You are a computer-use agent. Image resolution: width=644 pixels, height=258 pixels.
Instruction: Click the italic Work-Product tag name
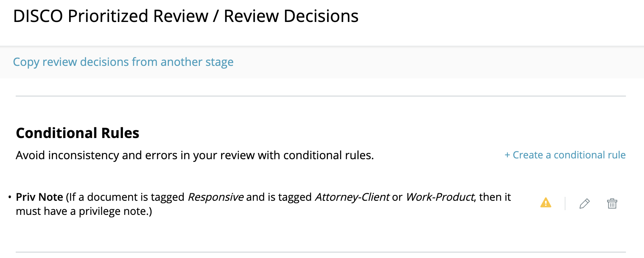click(440, 197)
